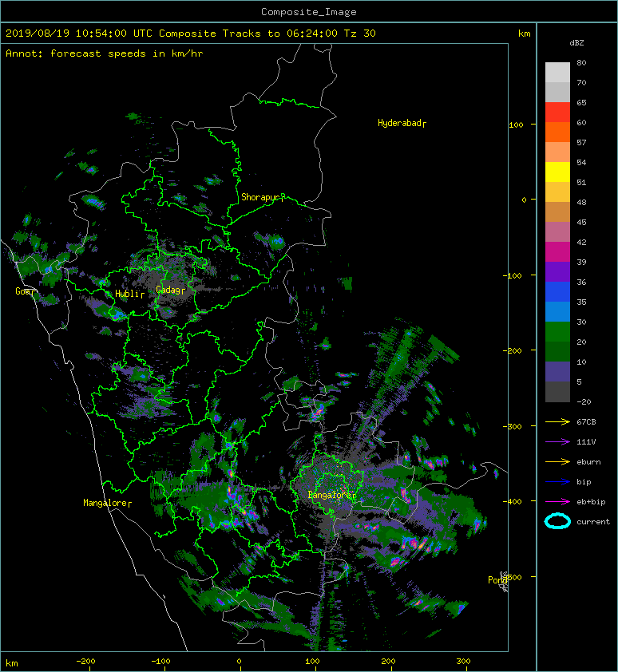The image size is (618, 672).
Task: Click the cyan ellipse marking current storm
Action: pyautogui.click(x=557, y=521)
